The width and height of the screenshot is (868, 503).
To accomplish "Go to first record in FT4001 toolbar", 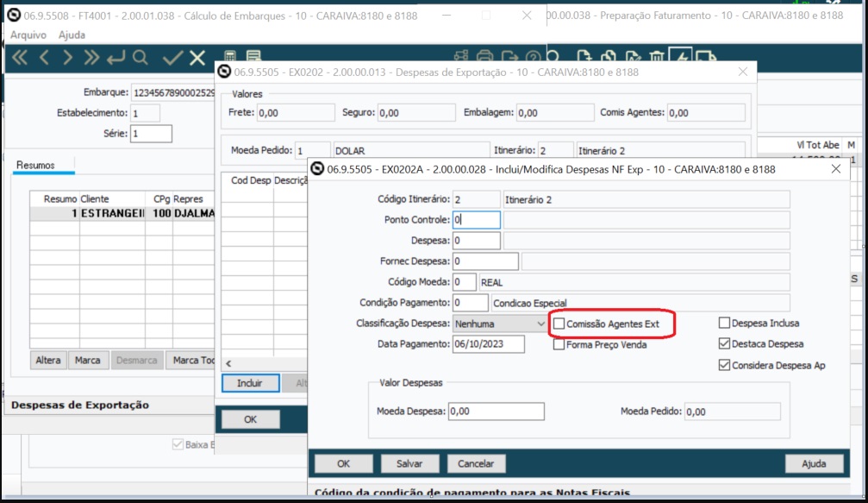I will point(20,58).
